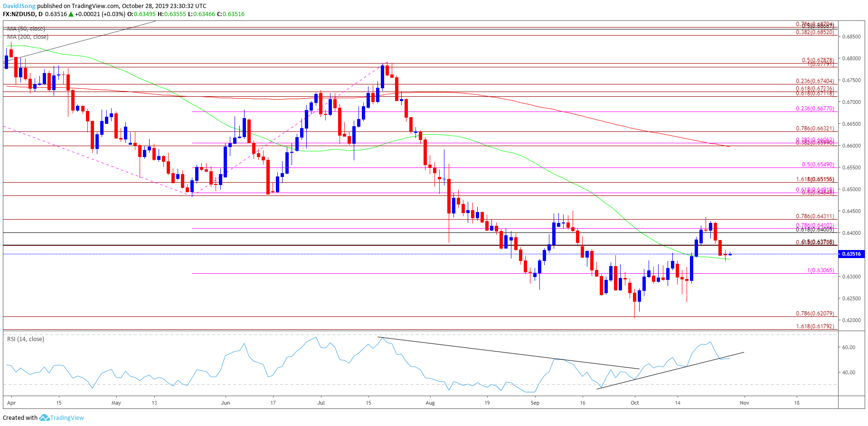Click the 1.618(0.65155) Fibonacci label
The width and height of the screenshot is (868, 426).
tap(815, 179)
